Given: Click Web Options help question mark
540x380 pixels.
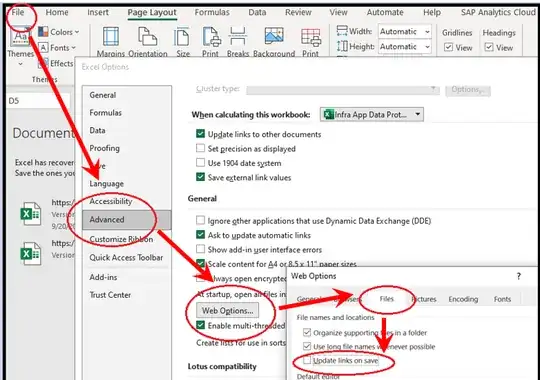Looking at the screenshot, I should point(519,276).
